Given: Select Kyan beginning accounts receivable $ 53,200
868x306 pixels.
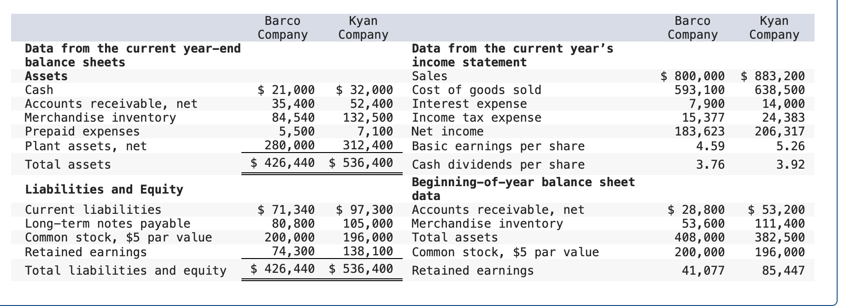Looking at the screenshot, I should tap(776, 210).
